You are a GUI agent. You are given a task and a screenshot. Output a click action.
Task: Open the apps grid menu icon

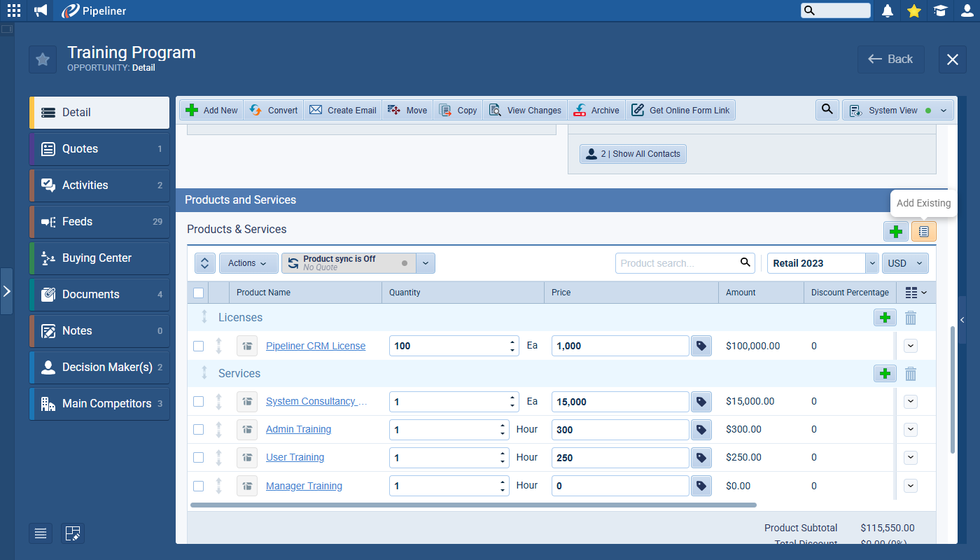[x=14, y=10]
